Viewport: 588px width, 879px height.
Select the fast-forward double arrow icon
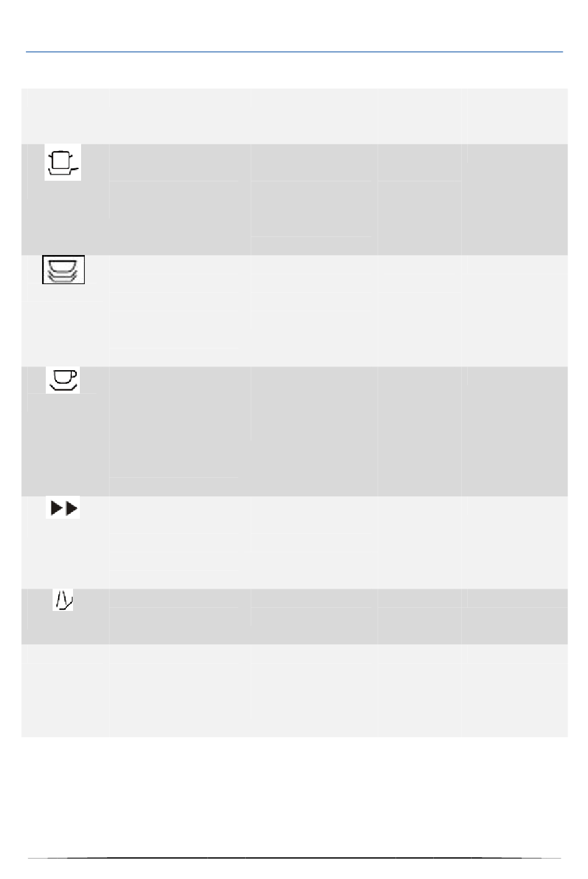63,508
